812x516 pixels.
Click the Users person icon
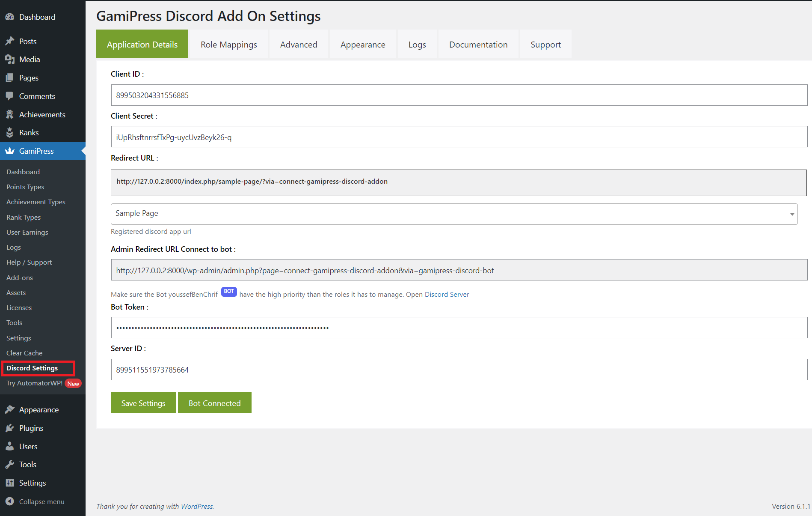tap(9, 447)
